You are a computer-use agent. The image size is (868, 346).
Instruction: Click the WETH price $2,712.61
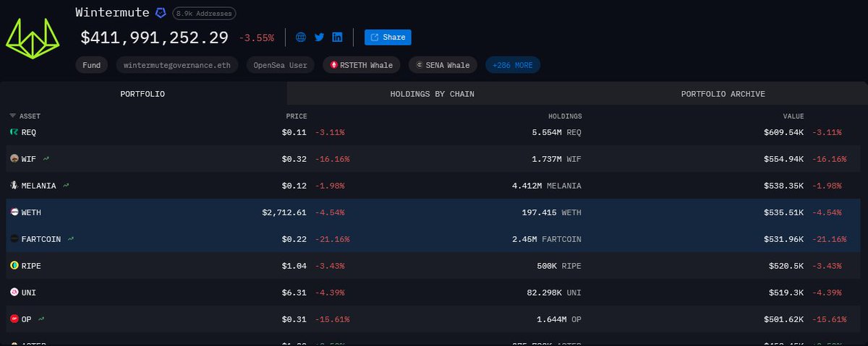coord(285,213)
